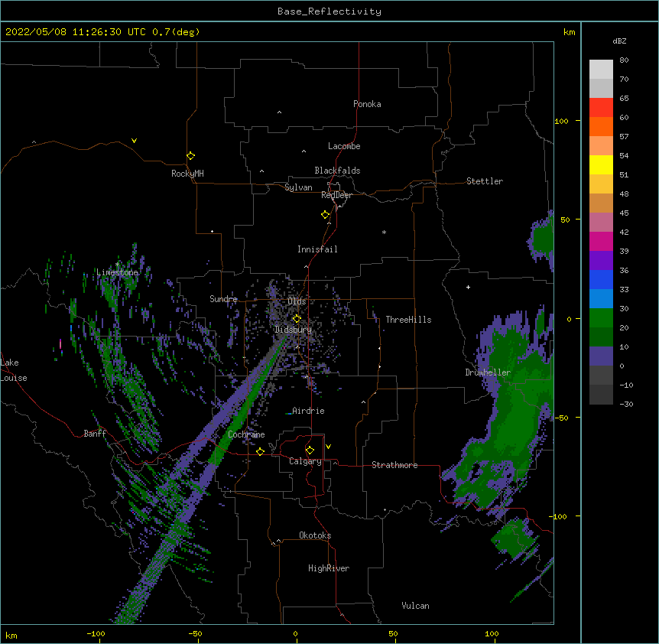Click the Ponoka city label

(367, 104)
